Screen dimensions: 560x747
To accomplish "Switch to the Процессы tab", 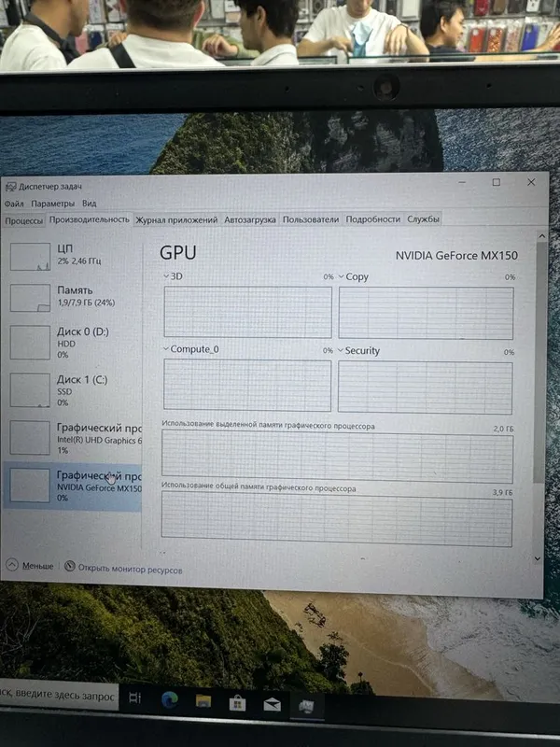I will [x=24, y=221].
